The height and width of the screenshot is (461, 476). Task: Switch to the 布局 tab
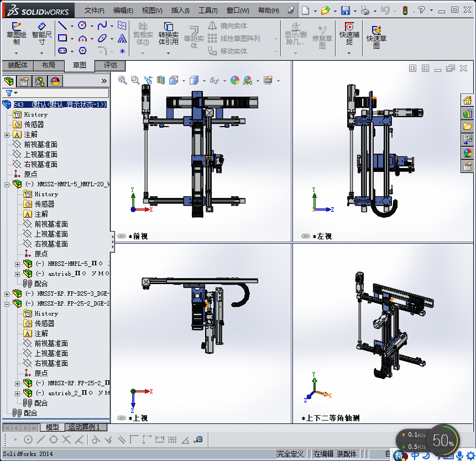point(49,65)
